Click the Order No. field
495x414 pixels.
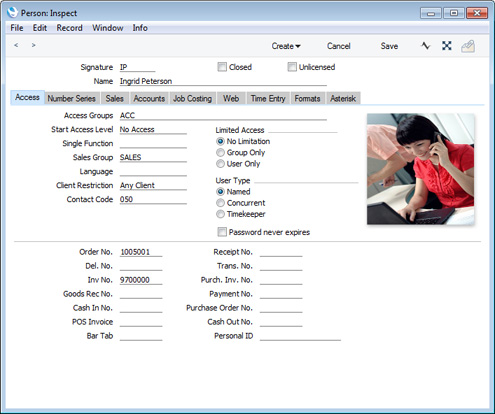[x=141, y=252]
